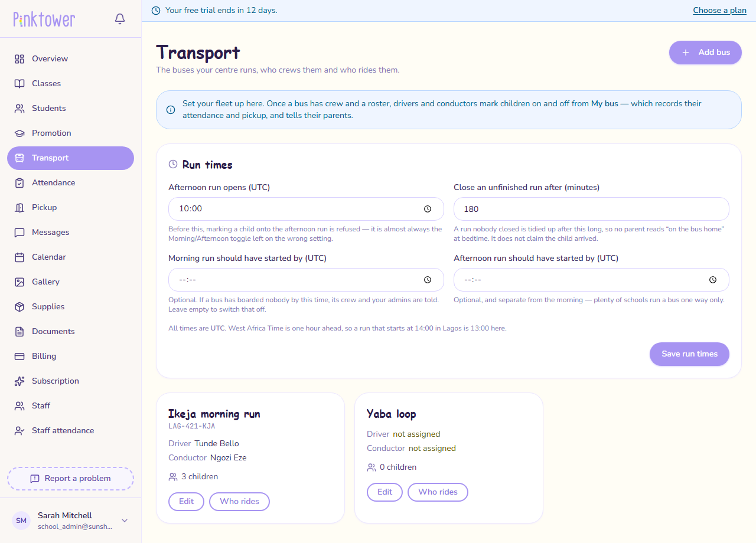Open the Transport menu item
This screenshot has height=543, width=756.
click(70, 158)
